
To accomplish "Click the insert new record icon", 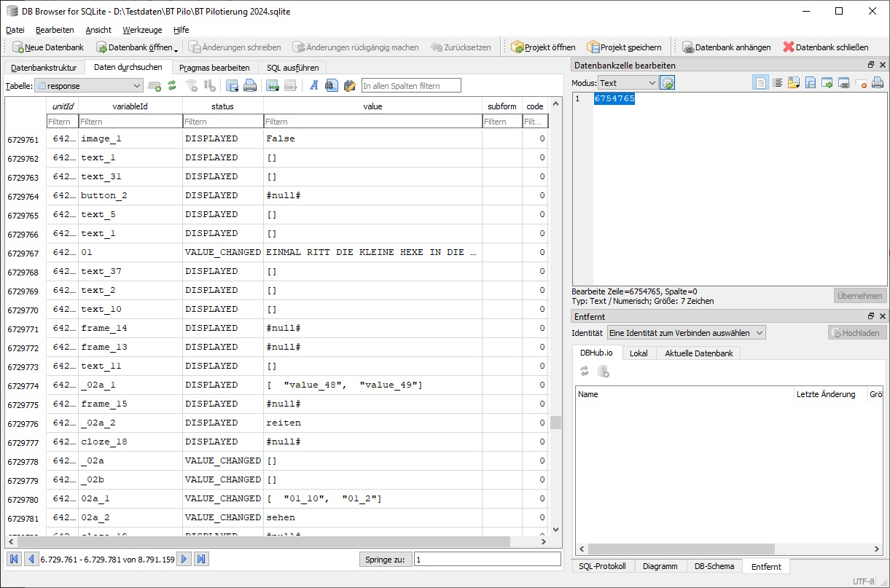I will coord(272,86).
